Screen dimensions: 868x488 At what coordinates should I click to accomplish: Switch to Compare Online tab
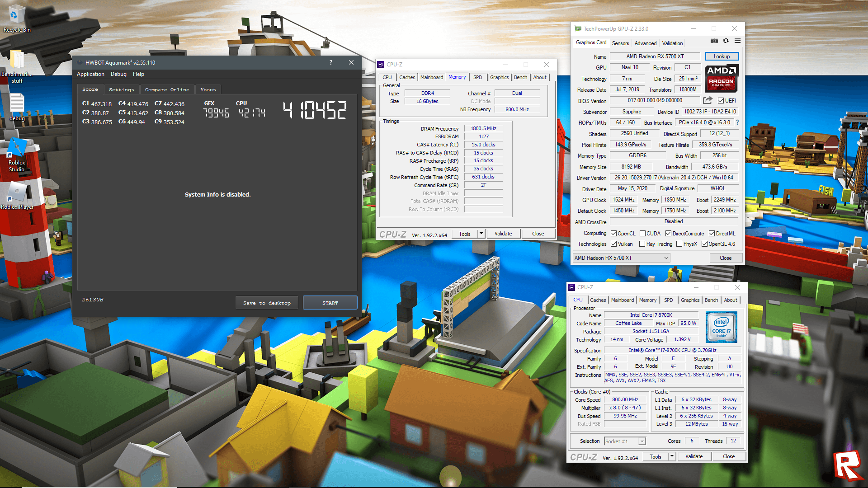(x=167, y=89)
